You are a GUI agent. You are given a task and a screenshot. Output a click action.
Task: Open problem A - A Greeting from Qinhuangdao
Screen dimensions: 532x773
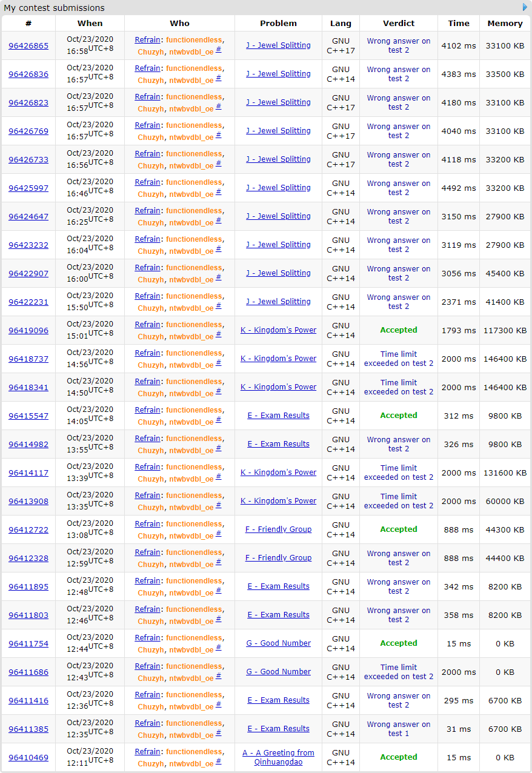pyautogui.click(x=278, y=757)
